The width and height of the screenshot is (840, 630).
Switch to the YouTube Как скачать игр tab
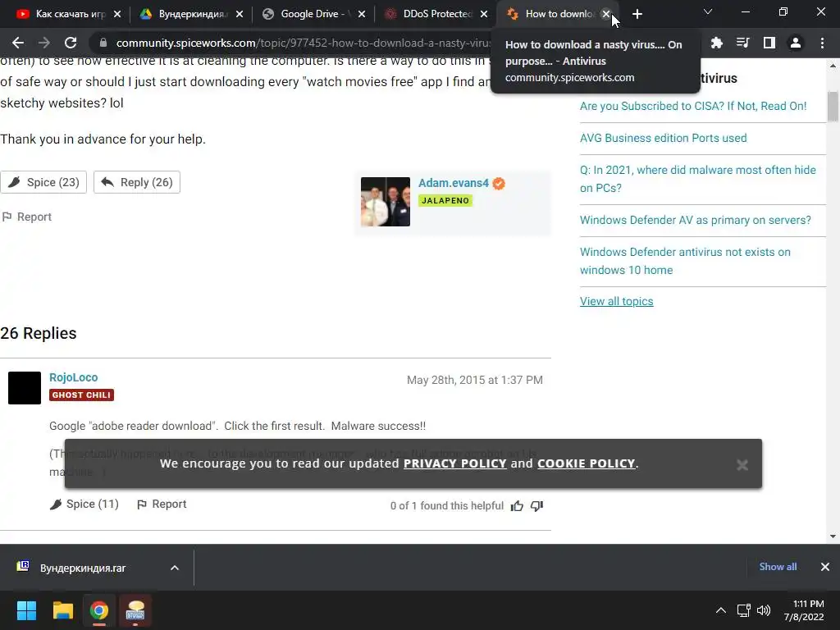tap(69, 14)
